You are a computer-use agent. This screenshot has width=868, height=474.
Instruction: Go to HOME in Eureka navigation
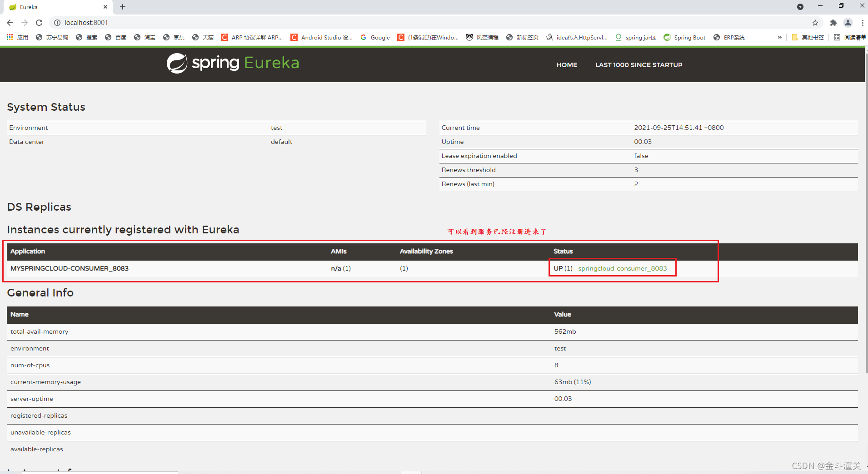tap(567, 65)
